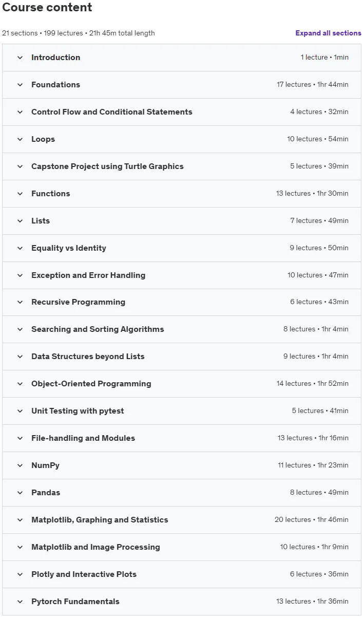Open Unit Testing with pytest section
Image resolution: width=364 pixels, height=617 pixels.
pyautogui.click(x=182, y=411)
